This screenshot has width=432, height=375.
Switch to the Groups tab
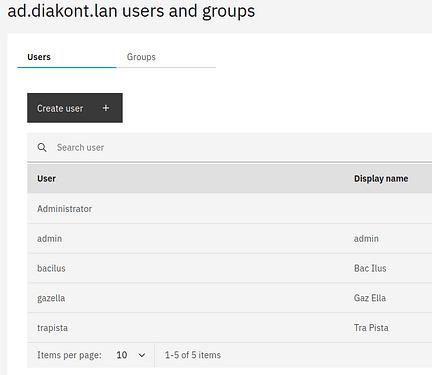coord(141,57)
